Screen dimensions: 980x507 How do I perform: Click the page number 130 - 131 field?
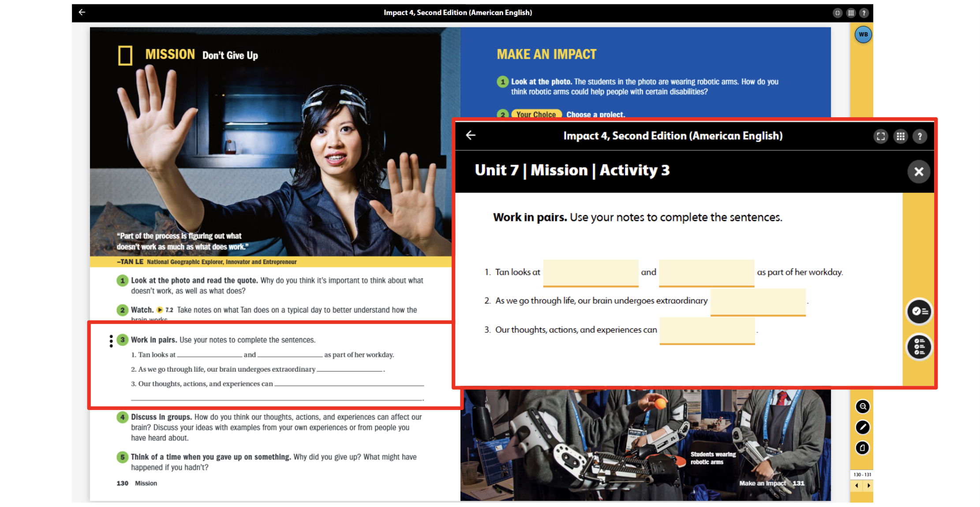pyautogui.click(x=862, y=475)
